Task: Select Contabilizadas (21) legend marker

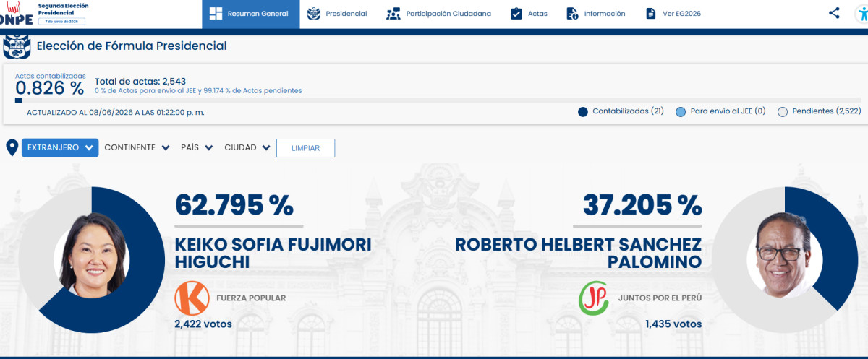Action: click(583, 112)
